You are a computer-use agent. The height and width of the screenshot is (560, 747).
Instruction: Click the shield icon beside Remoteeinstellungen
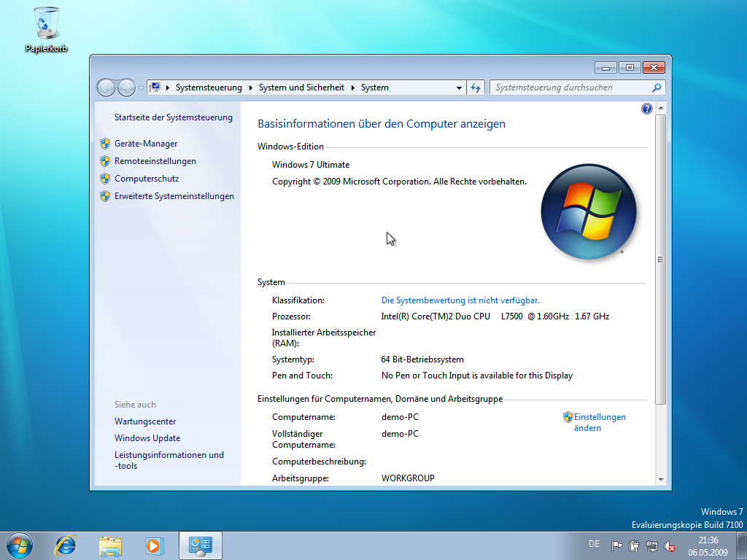pyautogui.click(x=105, y=161)
